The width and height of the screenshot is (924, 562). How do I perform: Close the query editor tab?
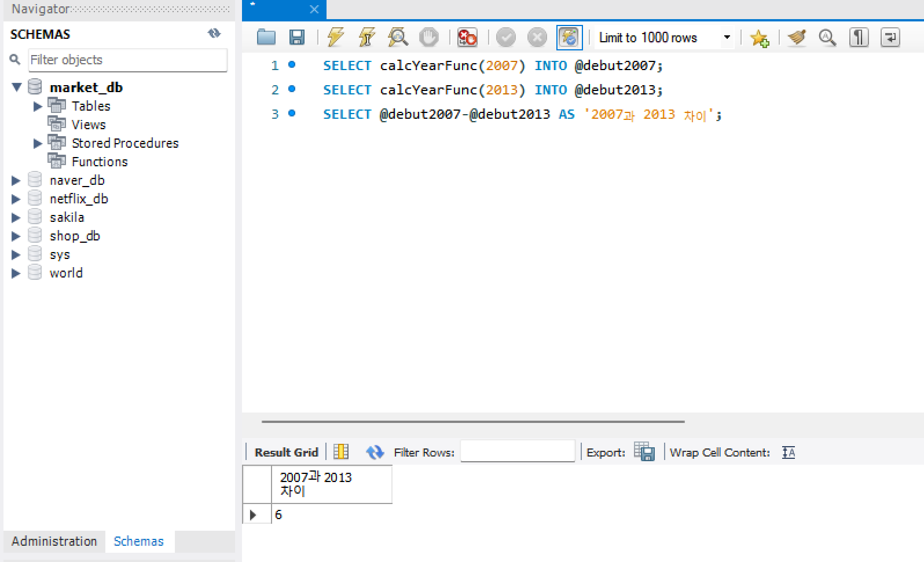coord(314,9)
